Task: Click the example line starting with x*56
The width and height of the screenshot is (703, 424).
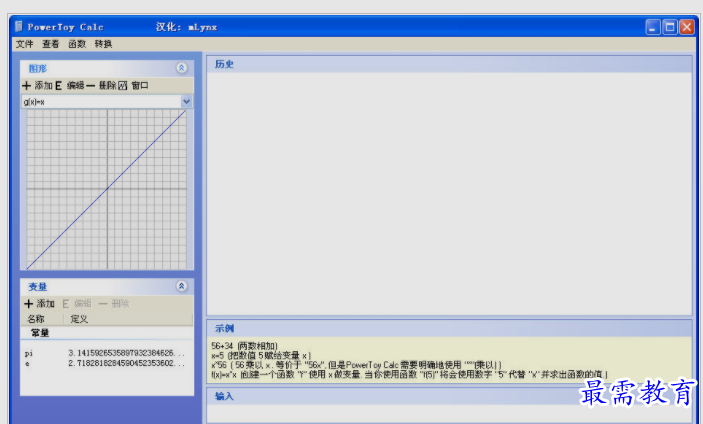Action: click(356, 365)
